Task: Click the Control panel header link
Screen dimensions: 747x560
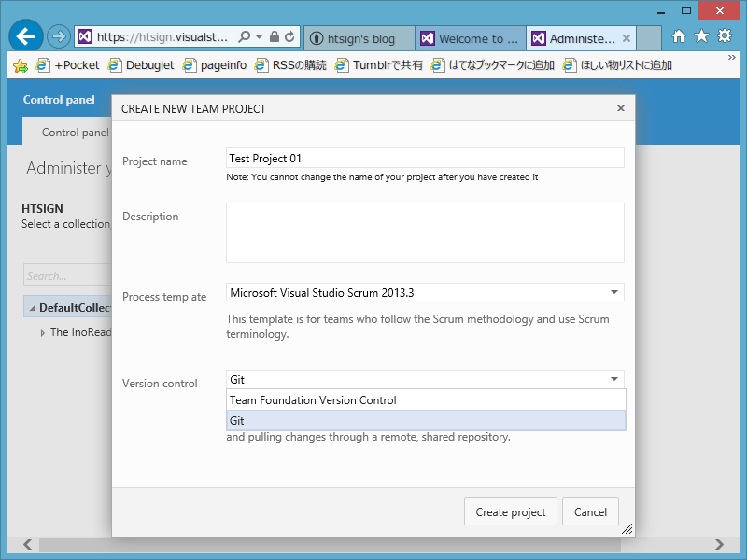Action: tap(59, 100)
